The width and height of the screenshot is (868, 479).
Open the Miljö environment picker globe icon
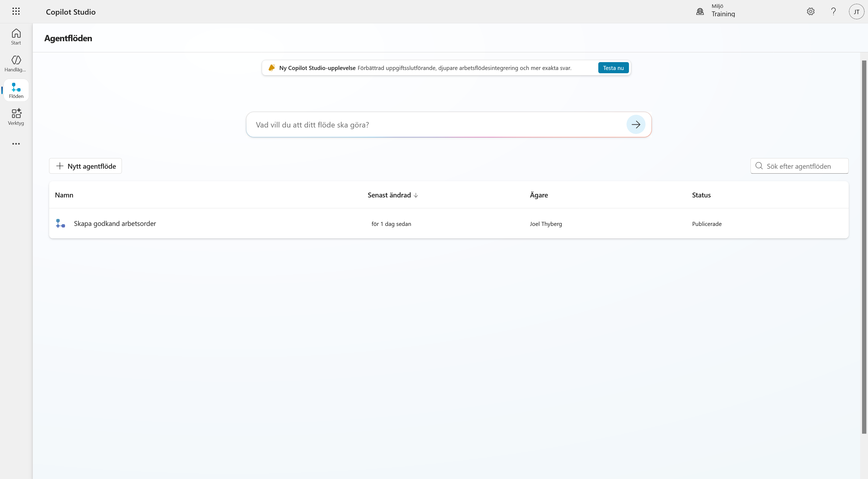(x=700, y=11)
